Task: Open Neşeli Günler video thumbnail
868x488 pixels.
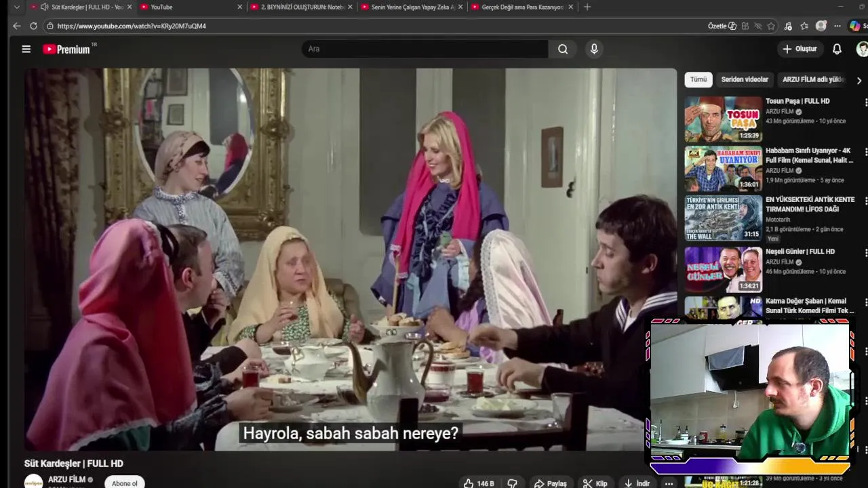Action: pos(723,269)
